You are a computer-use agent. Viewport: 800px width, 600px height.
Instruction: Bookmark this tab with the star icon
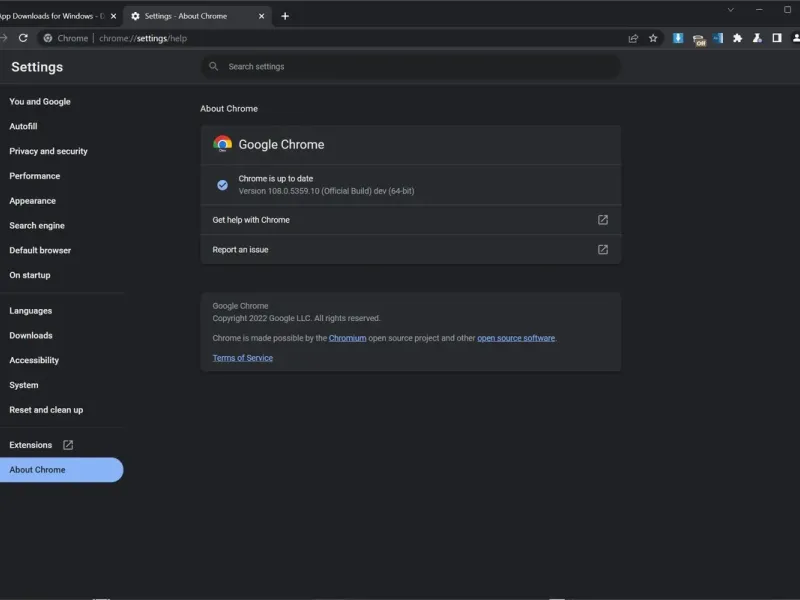tap(653, 38)
